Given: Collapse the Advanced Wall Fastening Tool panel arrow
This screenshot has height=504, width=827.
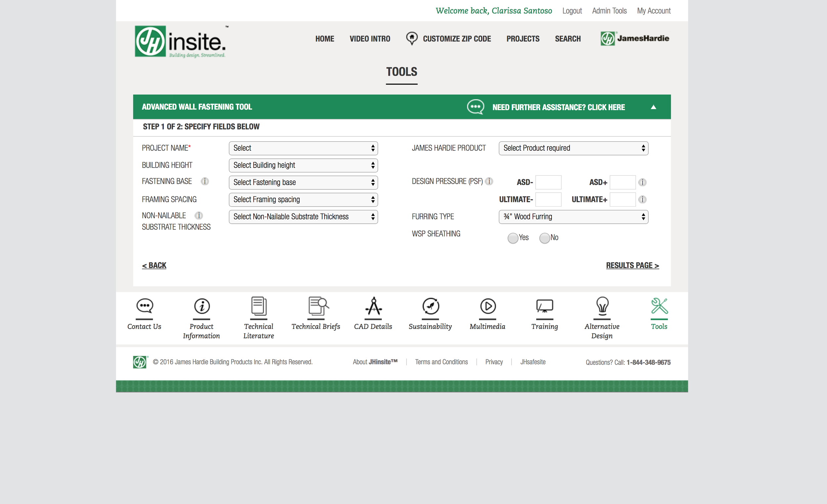Looking at the screenshot, I should (x=653, y=107).
